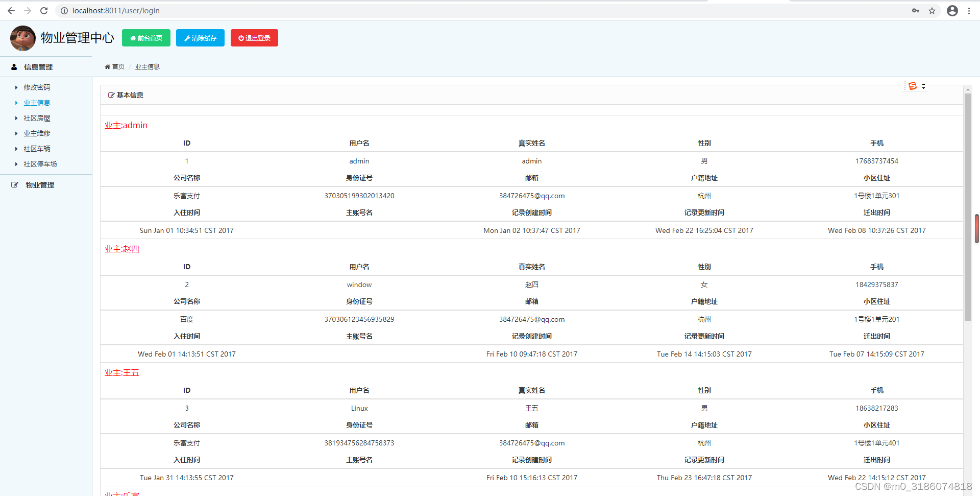Click the 清除缓存 button

click(200, 37)
